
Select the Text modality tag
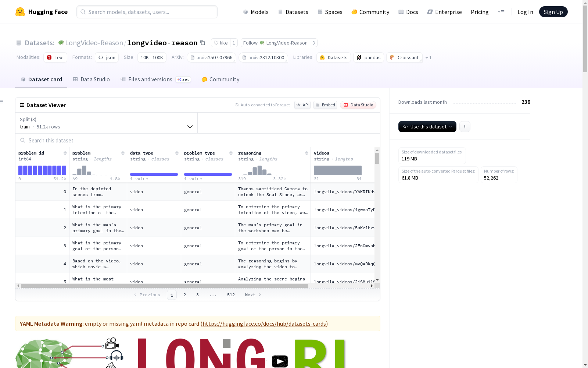[55, 57]
